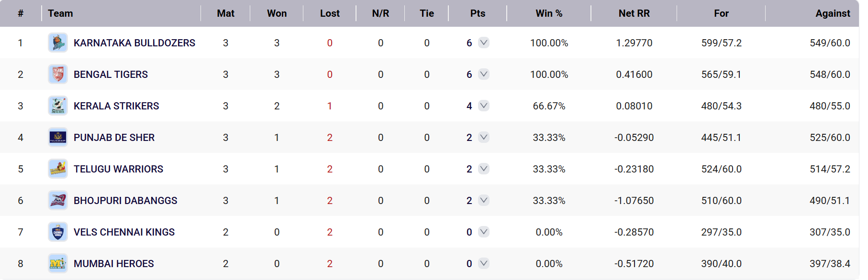Click the Win % column header
This screenshot has width=868, height=280.
tap(549, 13)
